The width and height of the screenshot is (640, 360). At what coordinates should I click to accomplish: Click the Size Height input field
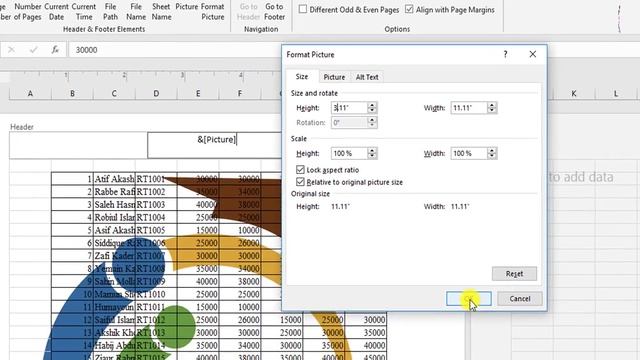tap(349, 108)
